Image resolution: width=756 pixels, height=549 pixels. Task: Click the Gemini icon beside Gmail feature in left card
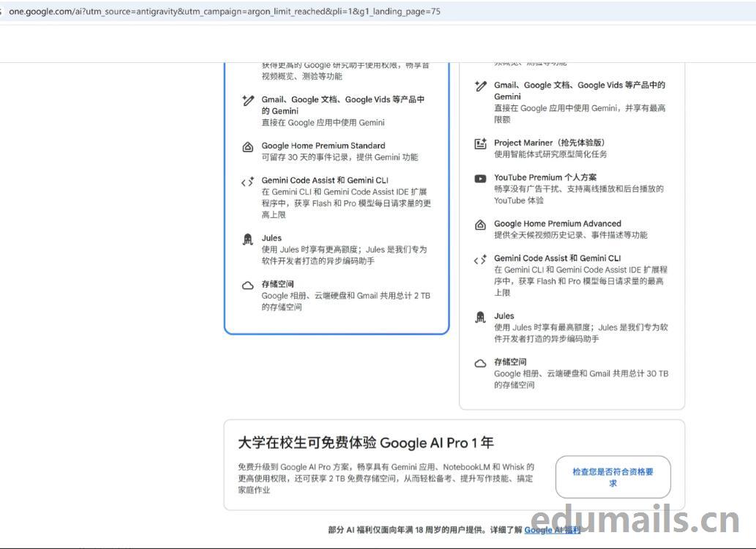249,100
